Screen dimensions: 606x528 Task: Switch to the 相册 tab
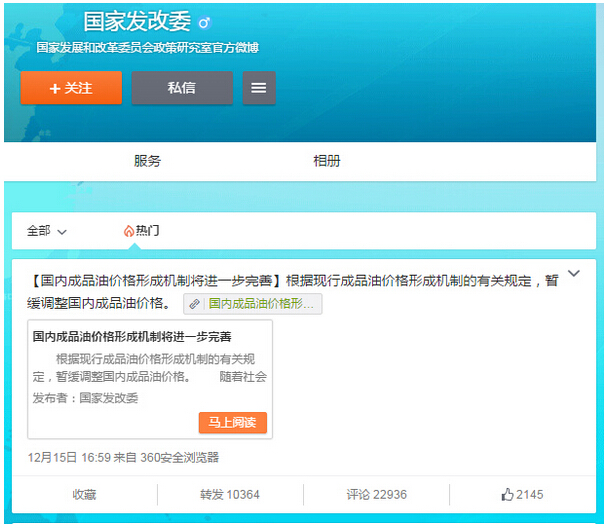(326, 161)
